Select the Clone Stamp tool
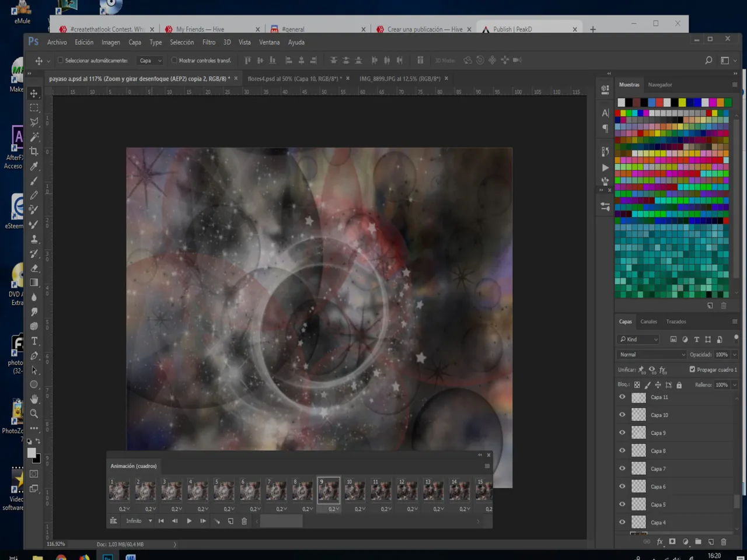The width and height of the screenshot is (747, 560). (34, 239)
